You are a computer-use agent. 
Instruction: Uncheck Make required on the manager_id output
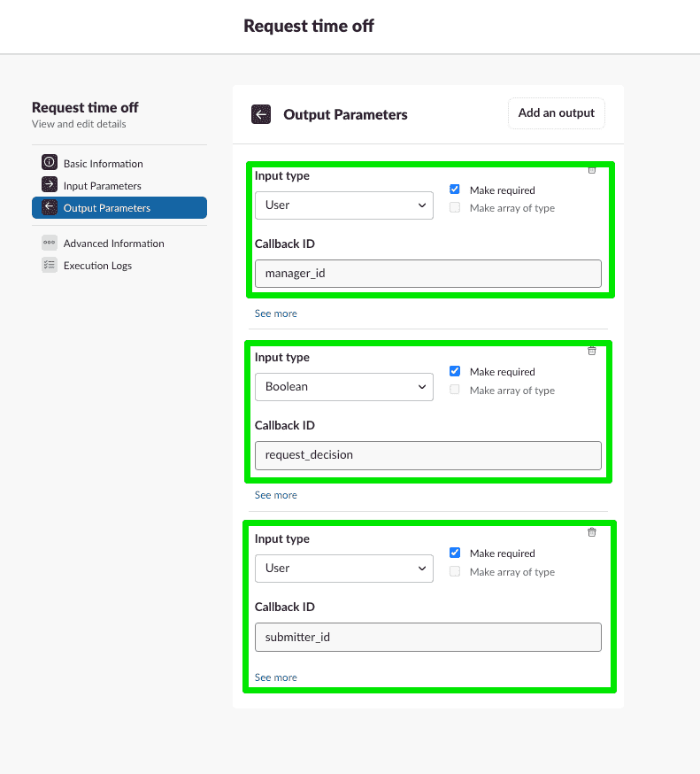click(454, 189)
